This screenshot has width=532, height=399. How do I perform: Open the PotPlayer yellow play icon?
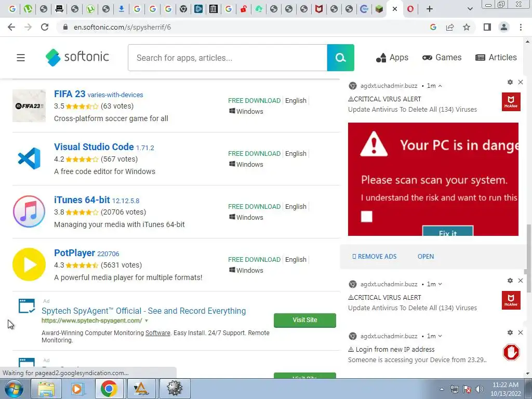click(29, 264)
